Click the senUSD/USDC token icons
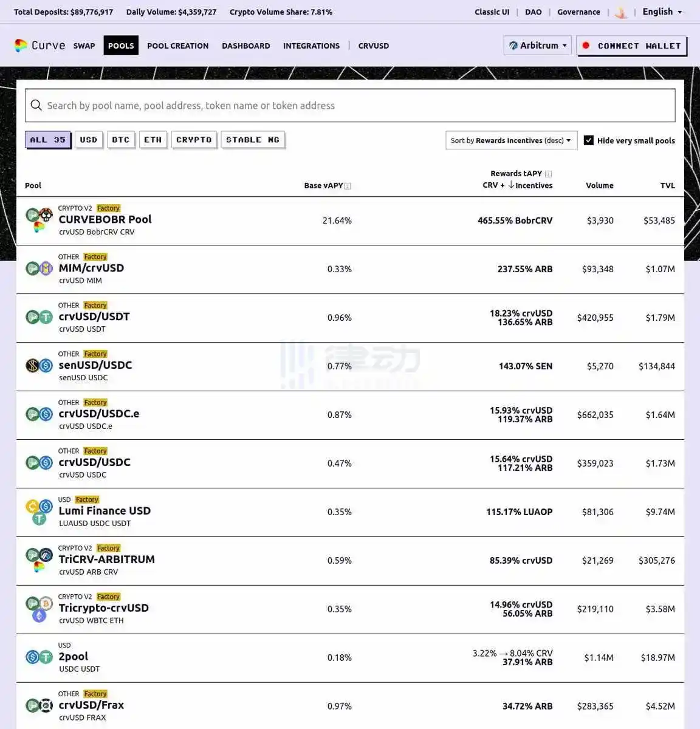The height and width of the screenshot is (729, 700). (39, 365)
